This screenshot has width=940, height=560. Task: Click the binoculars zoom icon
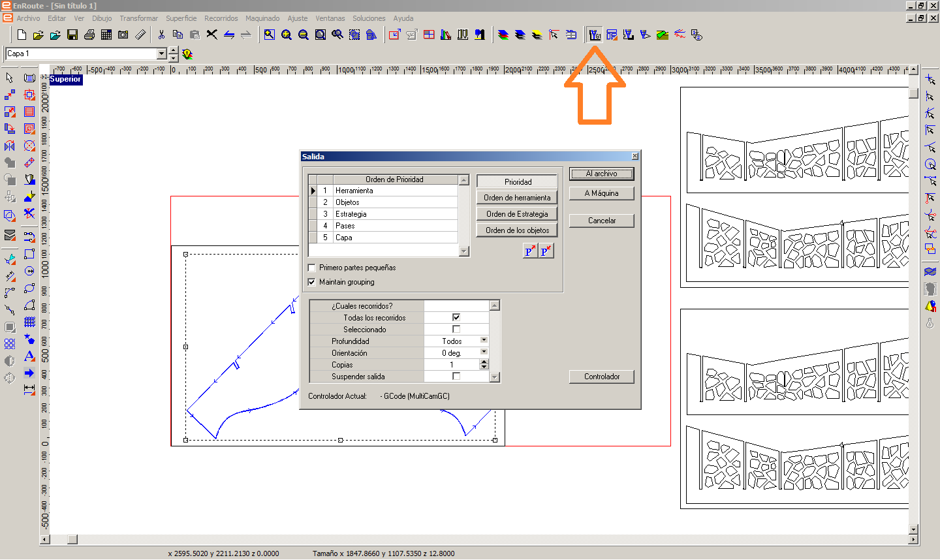337,35
